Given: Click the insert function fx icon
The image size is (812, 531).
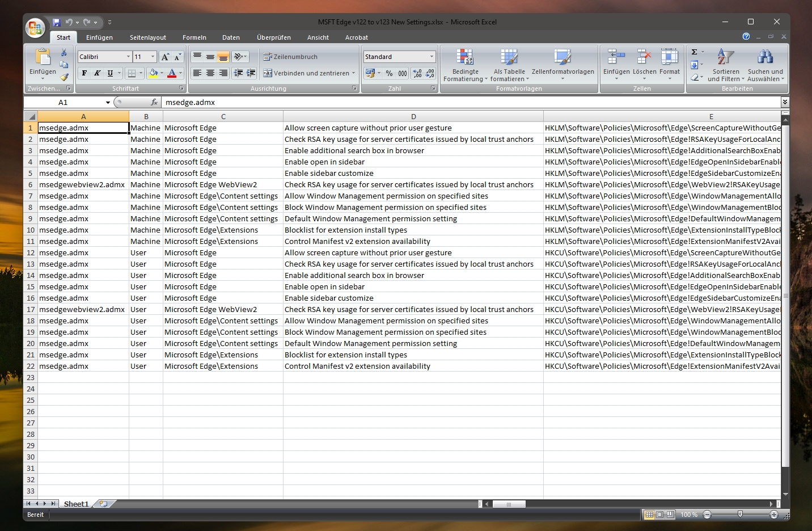Looking at the screenshot, I should (x=154, y=102).
